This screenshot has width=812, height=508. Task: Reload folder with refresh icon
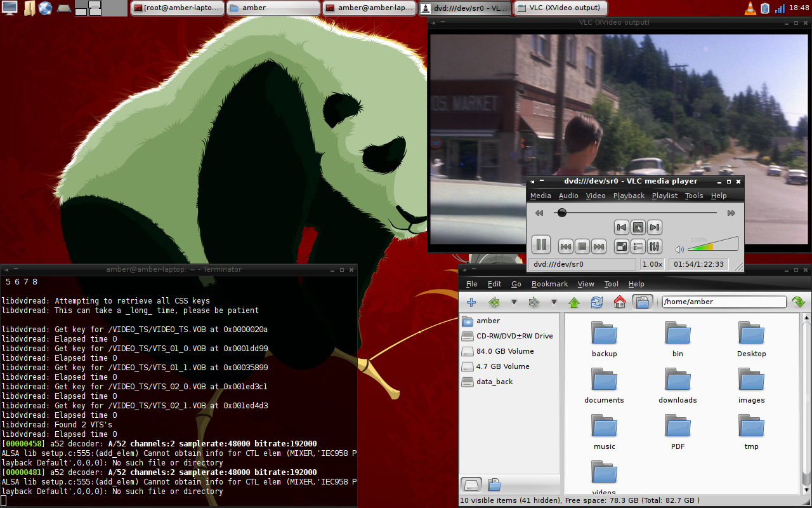[x=597, y=302]
